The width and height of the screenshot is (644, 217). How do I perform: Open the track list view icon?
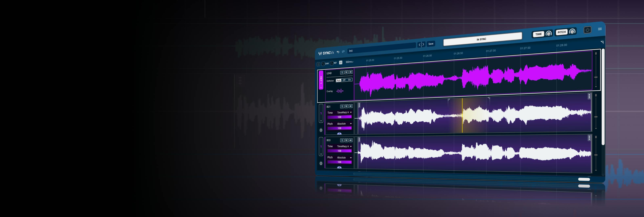[x=318, y=64]
